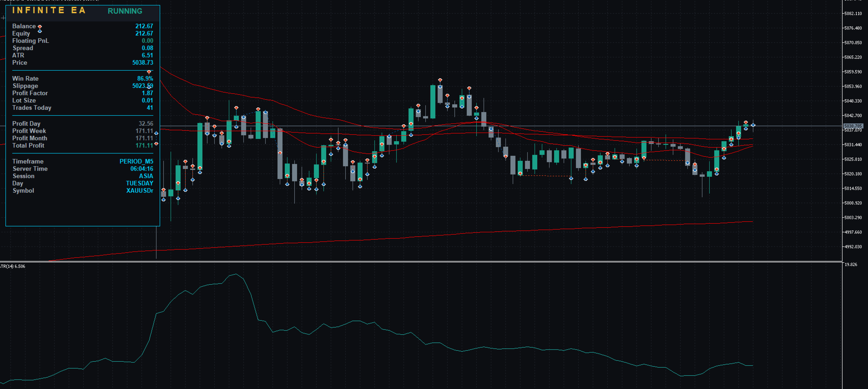This screenshot has width=868, height=389.
Task: Click the Lot Size label
Action: (x=24, y=101)
